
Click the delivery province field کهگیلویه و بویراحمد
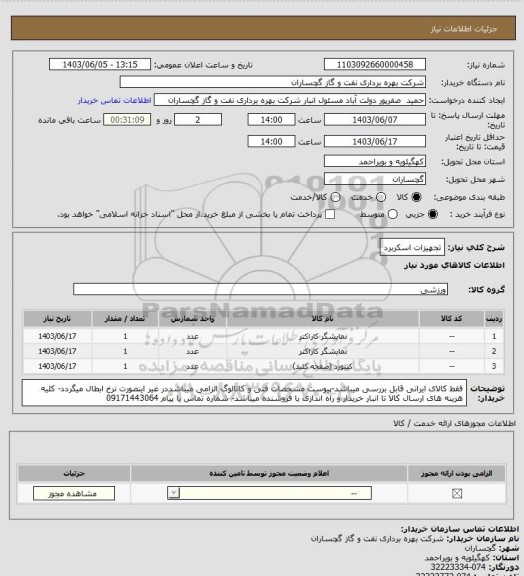tap(375, 161)
